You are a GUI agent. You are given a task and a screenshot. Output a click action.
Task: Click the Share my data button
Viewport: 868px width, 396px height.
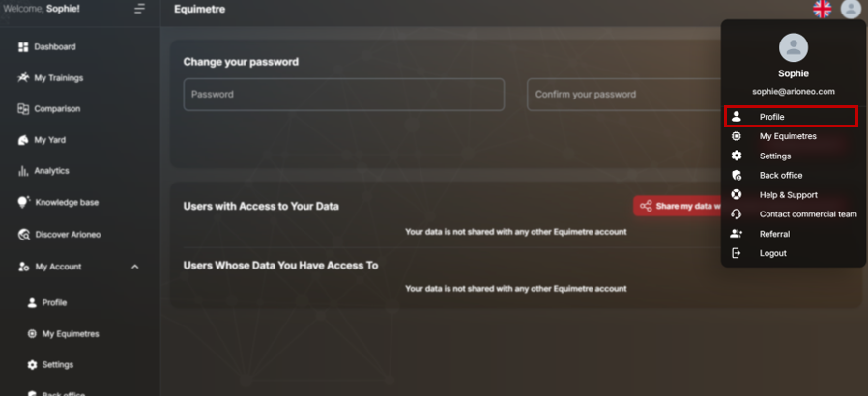pos(679,206)
